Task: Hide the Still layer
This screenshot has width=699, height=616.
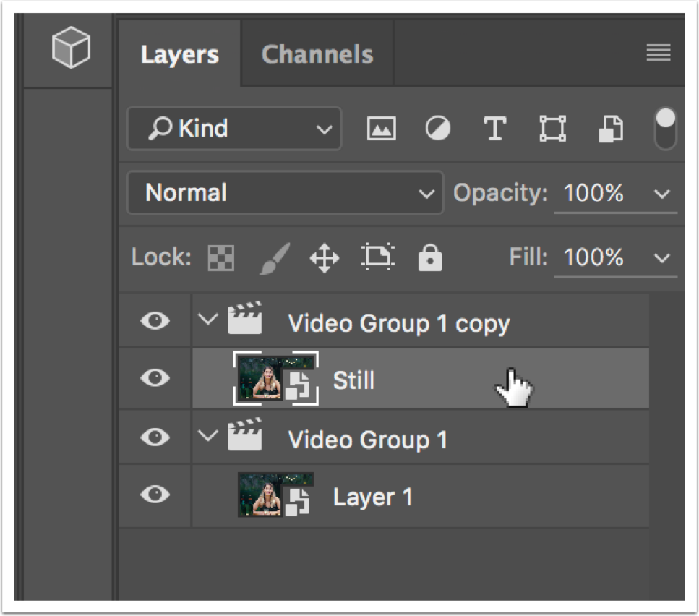Action: [155, 377]
